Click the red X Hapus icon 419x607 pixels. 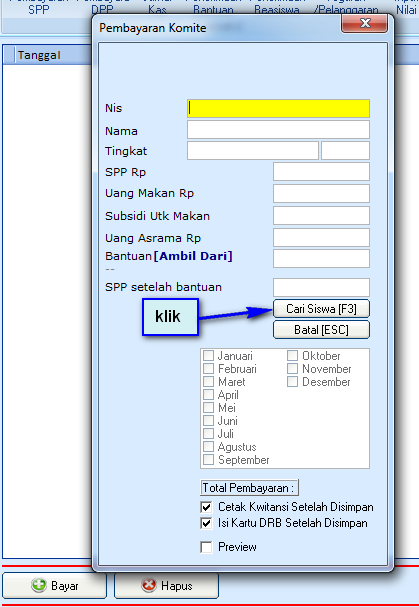pos(149,585)
